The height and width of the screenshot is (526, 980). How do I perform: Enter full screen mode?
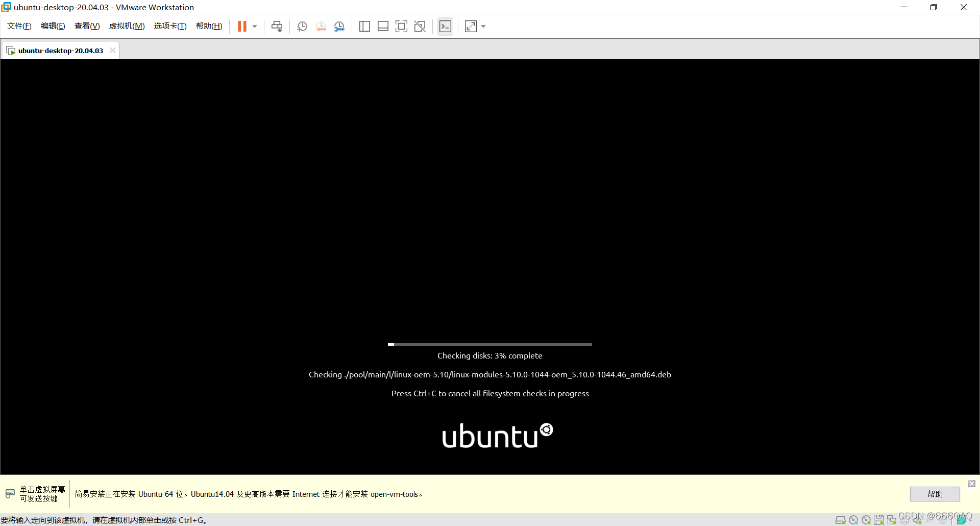pos(401,26)
